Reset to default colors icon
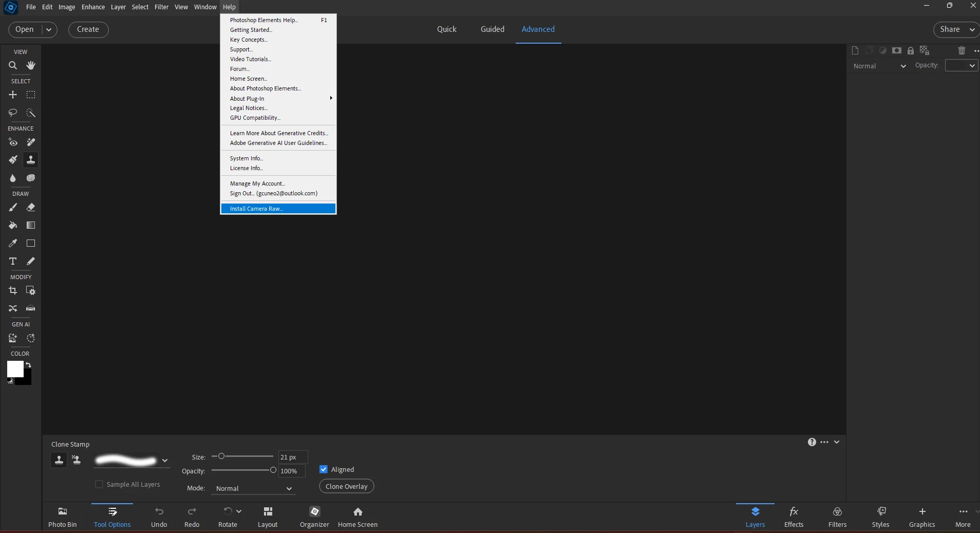The height and width of the screenshot is (533, 980). (10, 381)
